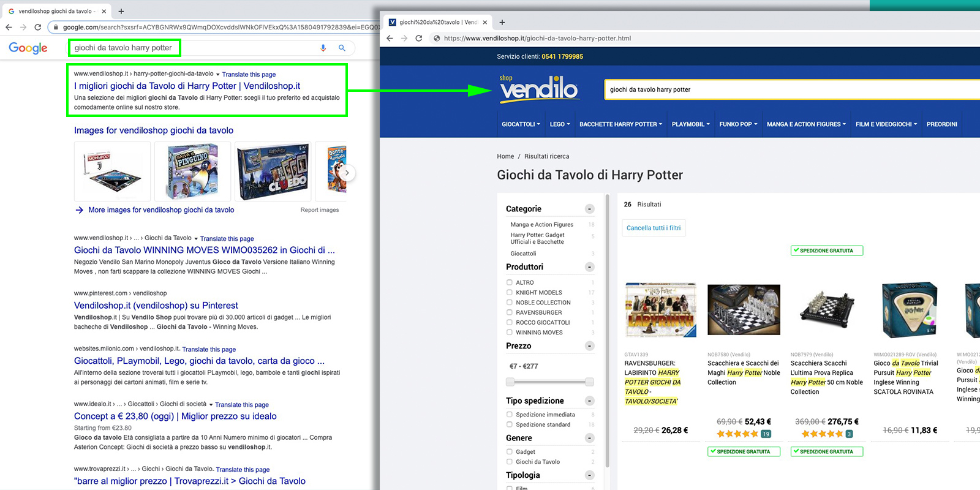This screenshot has width=980, height=490.
Task: Tick the Spedizione immediata checkbox
Action: [x=510, y=415]
